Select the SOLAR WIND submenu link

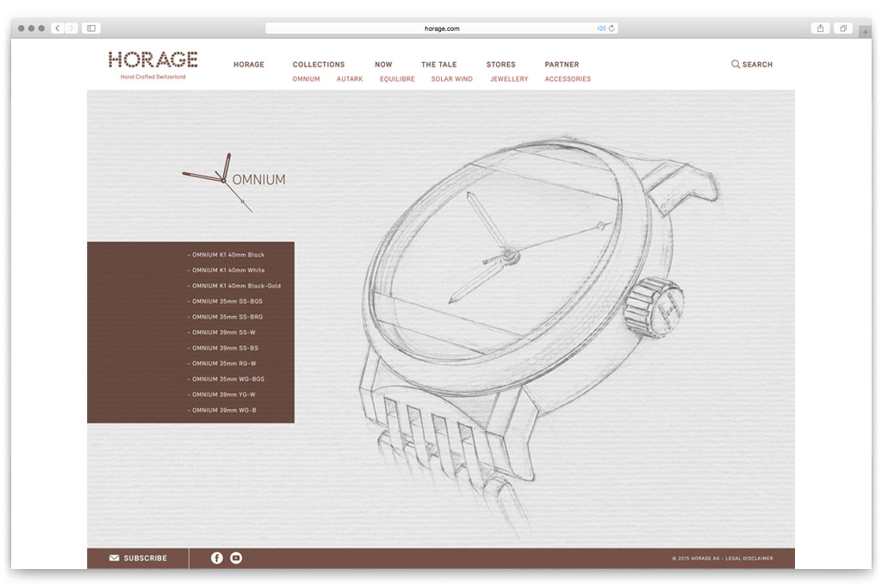tap(451, 79)
